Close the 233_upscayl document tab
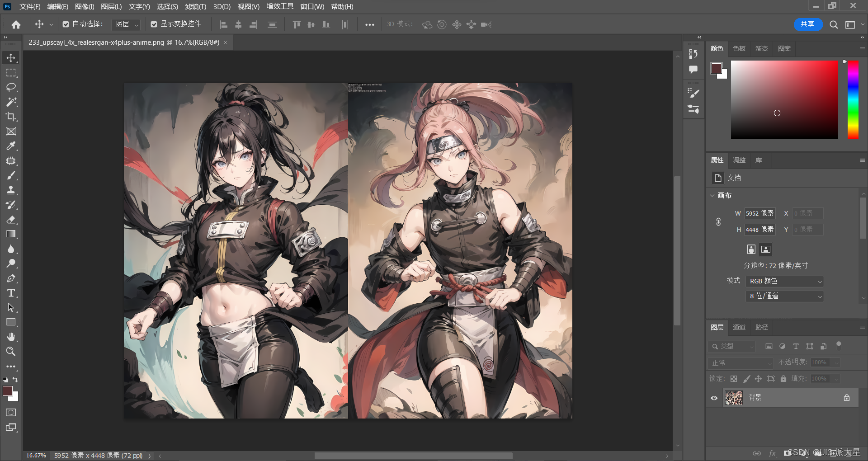The image size is (868, 461). coord(226,42)
